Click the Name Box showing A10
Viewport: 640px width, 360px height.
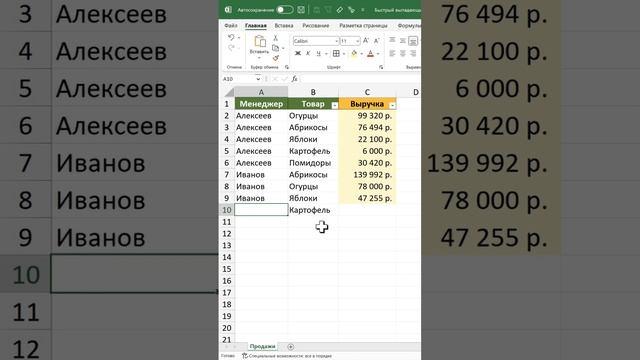(x=238, y=79)
